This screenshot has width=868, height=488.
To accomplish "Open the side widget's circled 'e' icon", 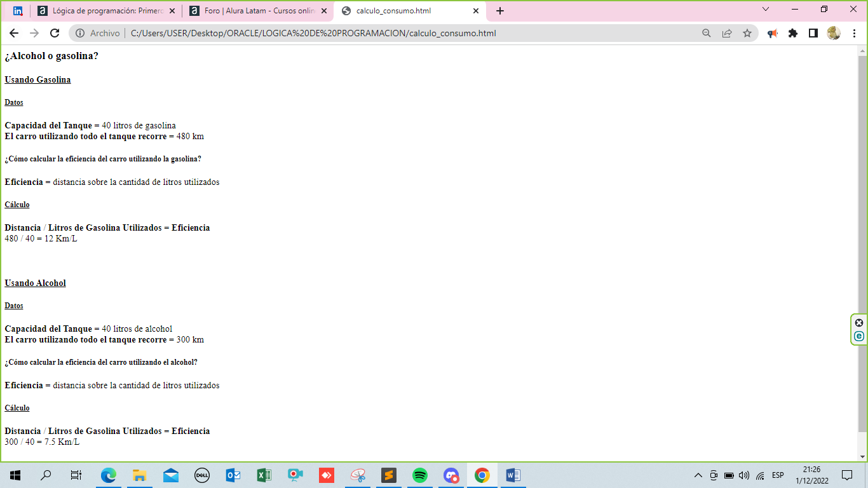I will 859,336.
